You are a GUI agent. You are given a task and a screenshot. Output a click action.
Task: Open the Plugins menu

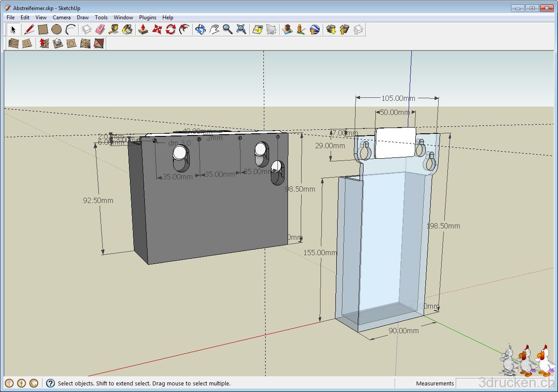pos(148,18)
